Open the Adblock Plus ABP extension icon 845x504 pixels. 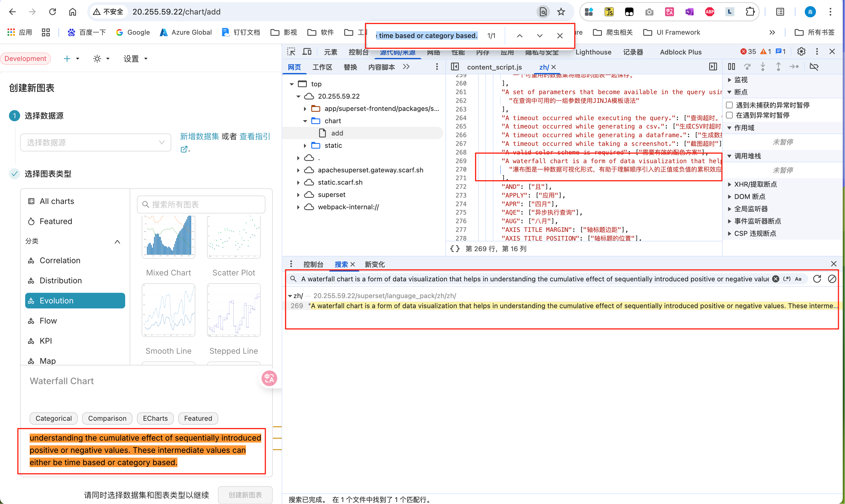pos(709,12)
